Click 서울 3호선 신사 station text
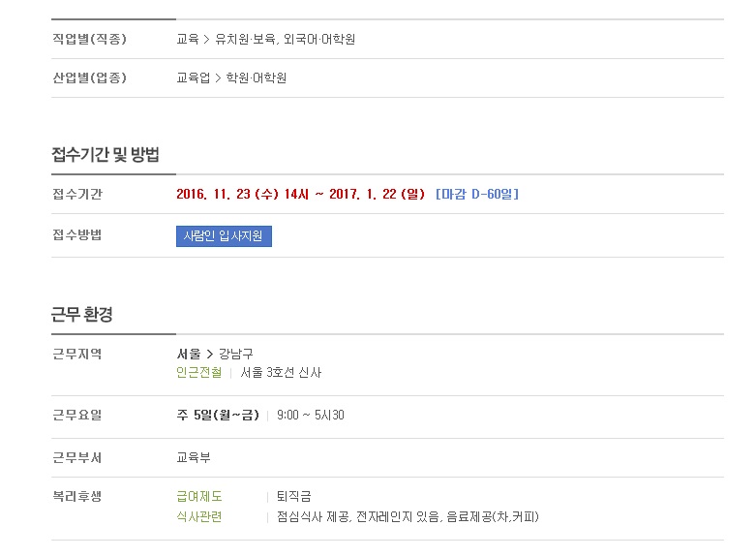756x557 pixels. point(281,373)
